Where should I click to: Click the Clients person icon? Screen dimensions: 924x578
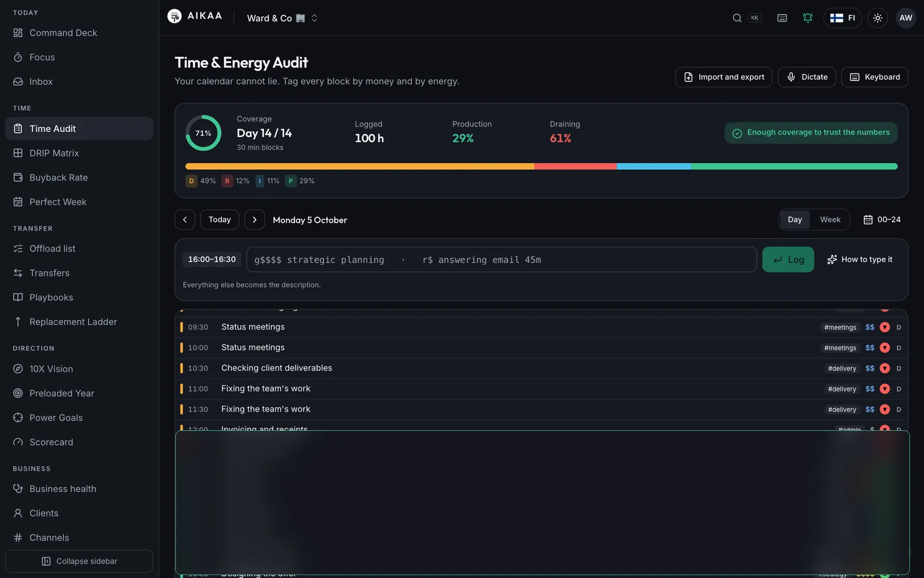click(x=18, y=513)
